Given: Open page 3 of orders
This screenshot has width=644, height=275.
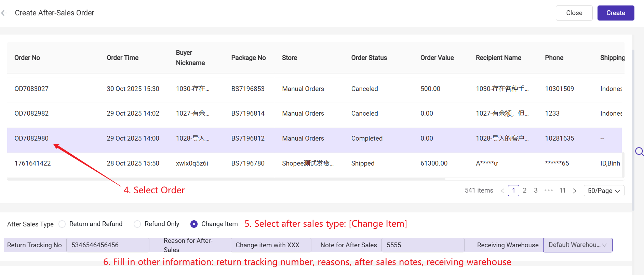Looking at the screenshot, I should (536, 191).
